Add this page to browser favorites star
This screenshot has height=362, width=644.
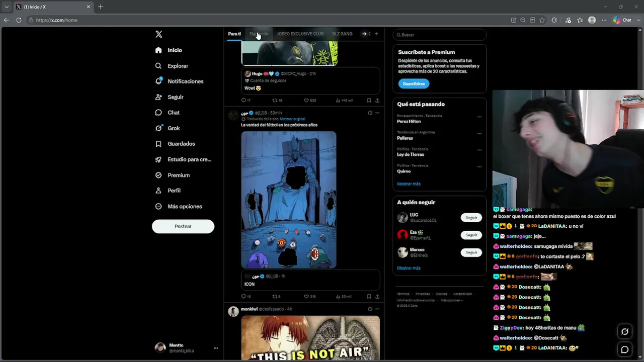(x=542, y=20)
